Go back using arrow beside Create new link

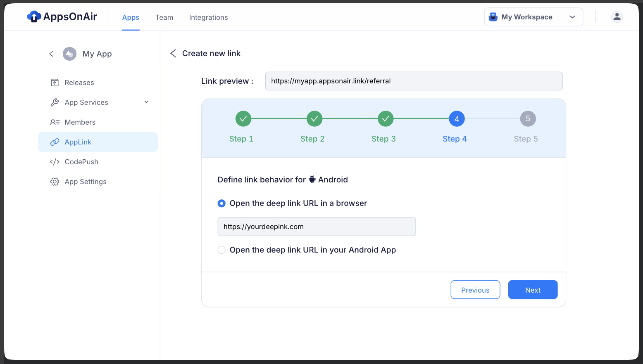pos(173,53)
